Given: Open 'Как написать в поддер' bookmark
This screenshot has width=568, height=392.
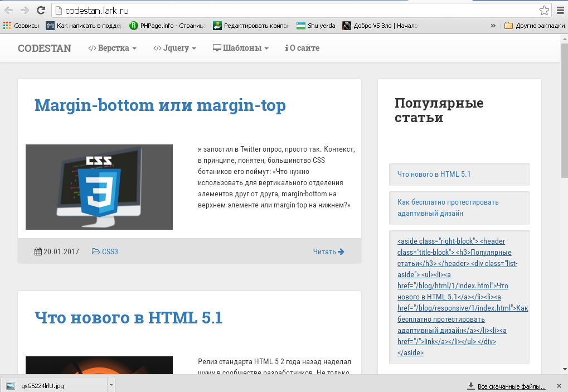Looking at the screenshot, I should coord(84,26).
